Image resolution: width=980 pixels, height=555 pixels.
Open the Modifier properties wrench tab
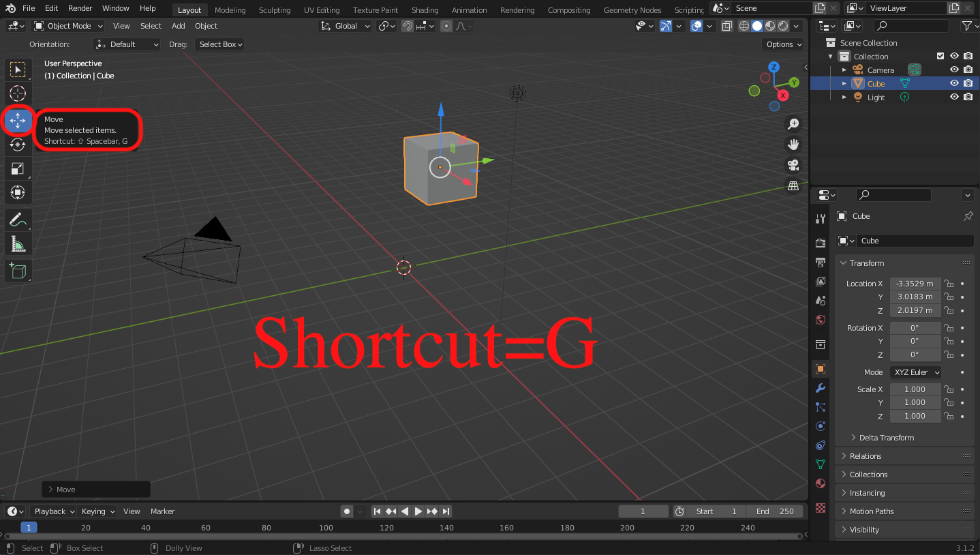pyautogui.click(x=821, y=388)
